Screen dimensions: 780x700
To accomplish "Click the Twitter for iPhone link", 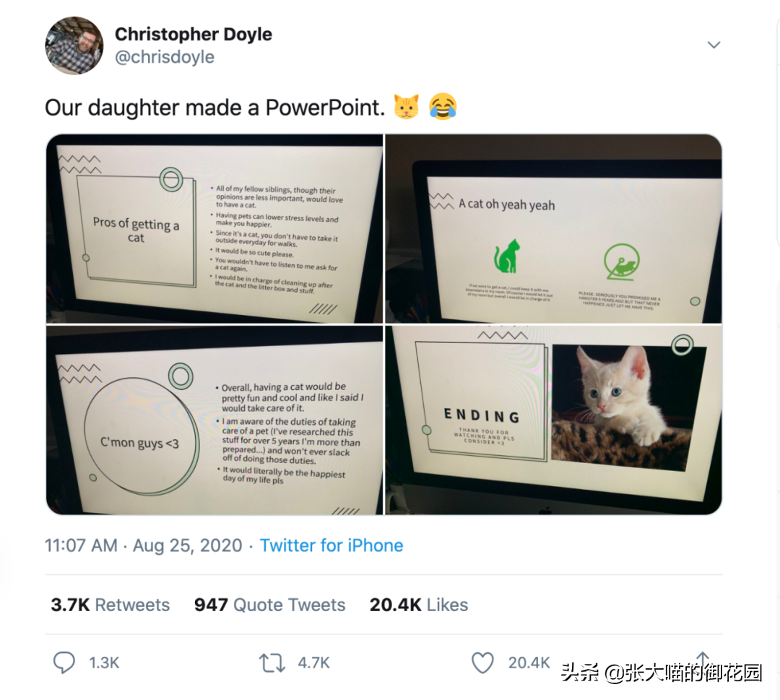I will (331, 545).
